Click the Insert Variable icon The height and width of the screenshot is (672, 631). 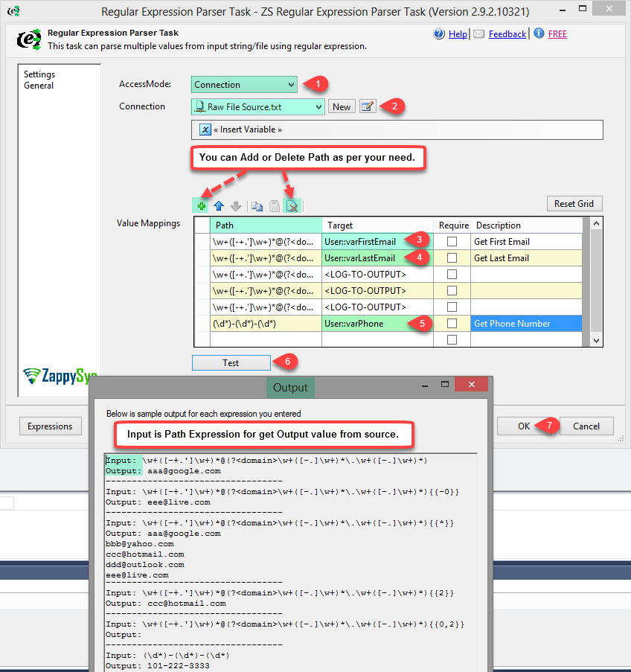point(205,129)
